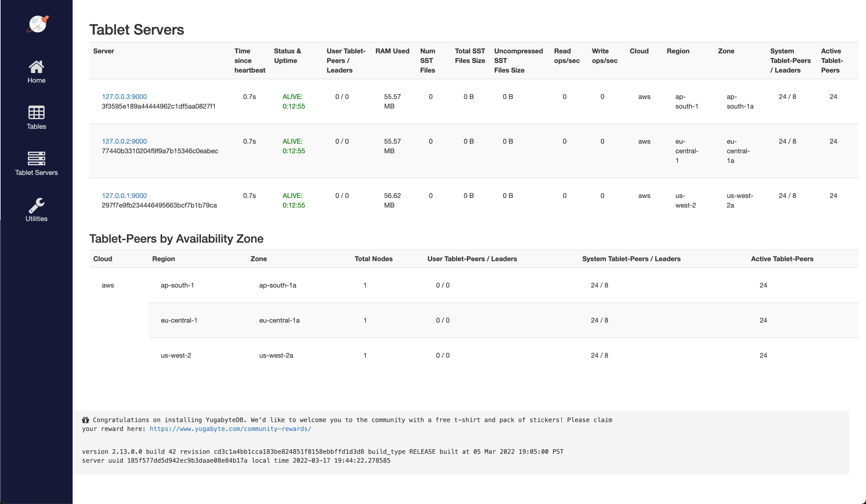866x504 pixels.
Task: Follow the yugabyte.com community-rewards link
Action: coord(230,429)
